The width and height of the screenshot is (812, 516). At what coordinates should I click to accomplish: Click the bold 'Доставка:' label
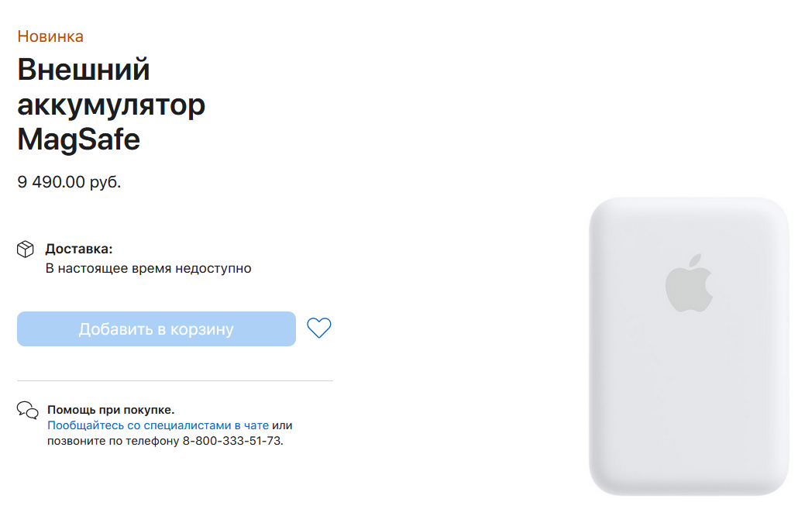(79, 249)
